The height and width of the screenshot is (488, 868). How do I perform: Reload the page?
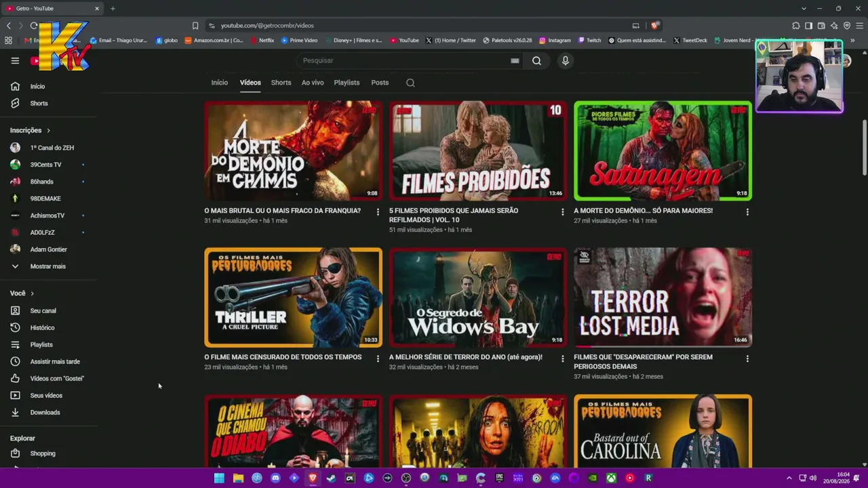click(34, 26)
